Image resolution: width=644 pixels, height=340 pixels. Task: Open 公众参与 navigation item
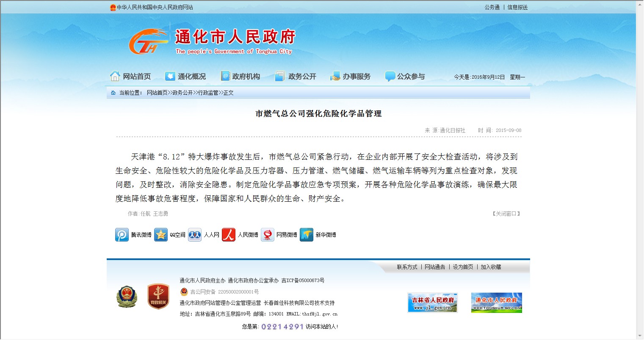tap(405, 77)
